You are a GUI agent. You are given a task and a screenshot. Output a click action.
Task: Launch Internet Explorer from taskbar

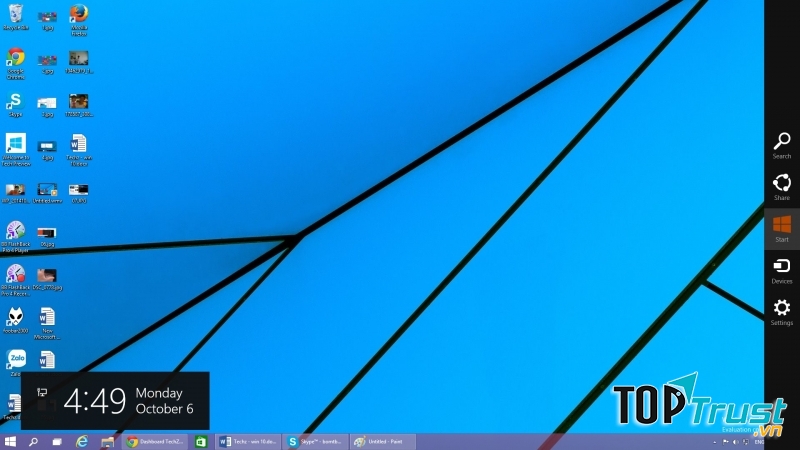tap(83, 441)
